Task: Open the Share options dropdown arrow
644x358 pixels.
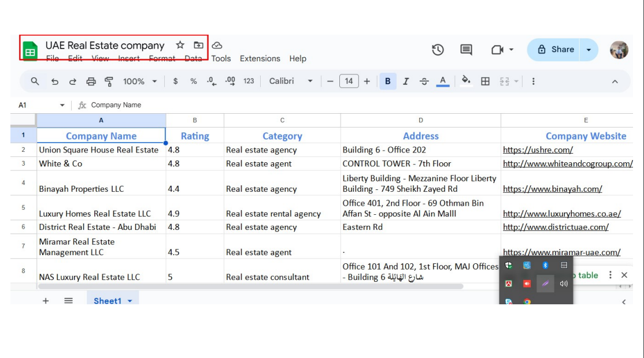Action: (589, 50)
